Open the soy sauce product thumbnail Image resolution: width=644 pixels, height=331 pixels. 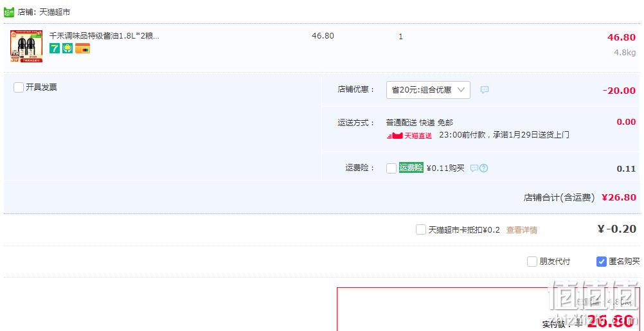tap(26, 46)
